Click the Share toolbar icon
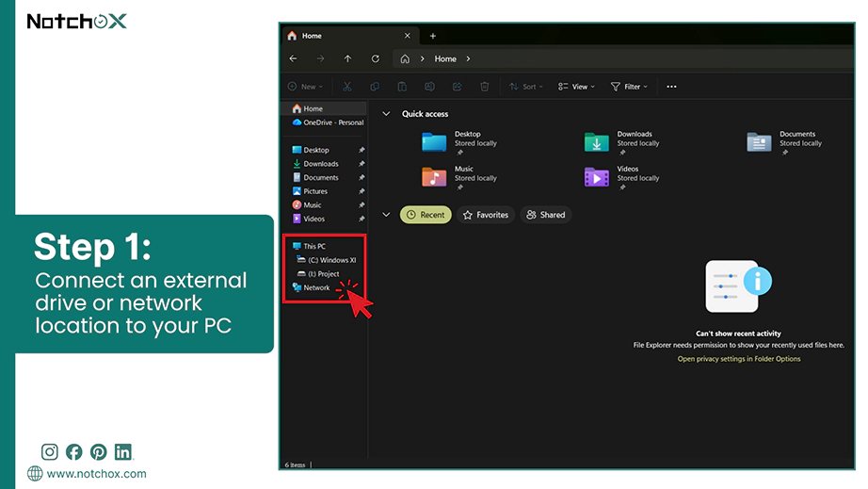Viewport: 868px width, 489px height. point(458,87)
